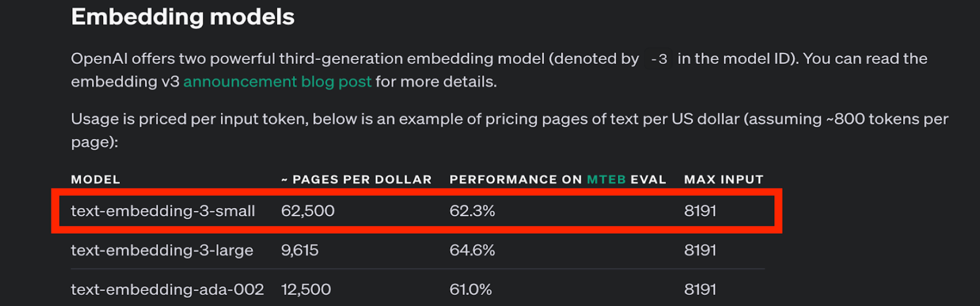Open the MTEB link in table header
This screenshot has height=306, width=980.
(606, 179)
